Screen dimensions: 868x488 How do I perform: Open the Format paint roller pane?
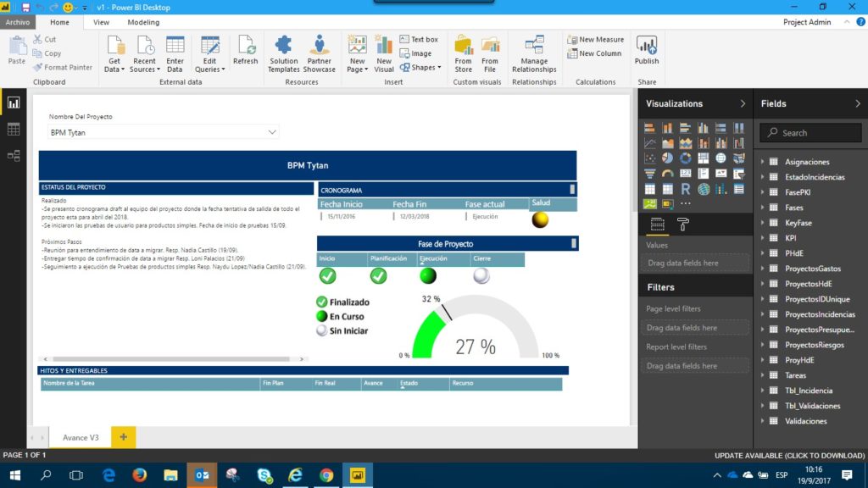point(683,224)
